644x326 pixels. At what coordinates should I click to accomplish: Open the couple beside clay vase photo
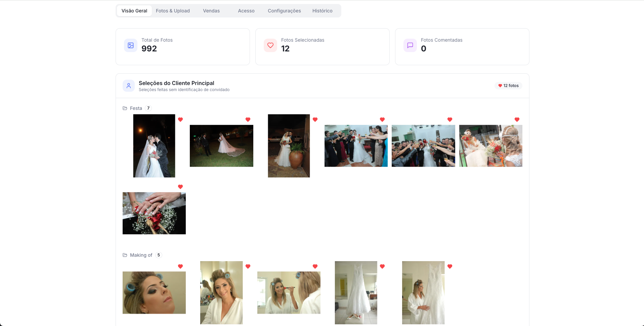[x=289, y=146]
